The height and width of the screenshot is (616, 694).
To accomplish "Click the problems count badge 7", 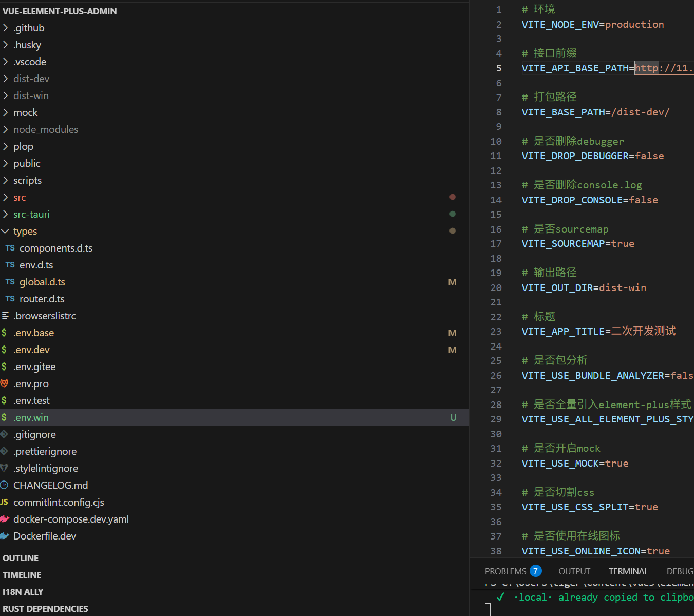I will tap(536, 571).
